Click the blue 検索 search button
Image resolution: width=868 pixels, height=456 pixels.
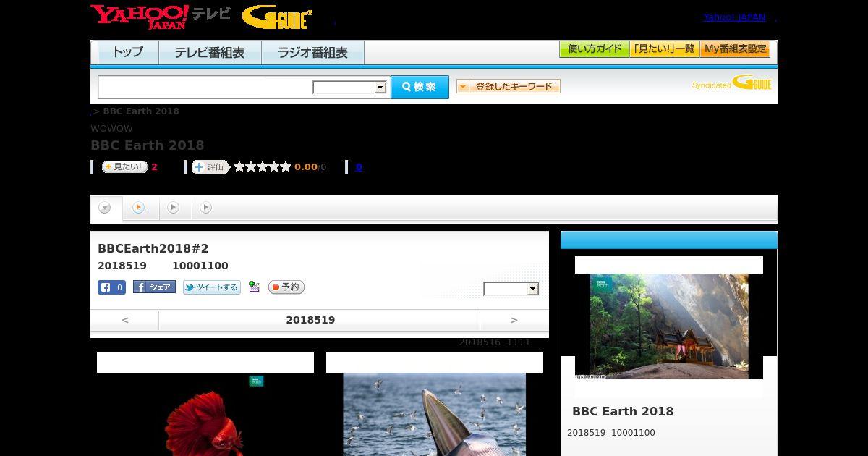click(420, 87)
